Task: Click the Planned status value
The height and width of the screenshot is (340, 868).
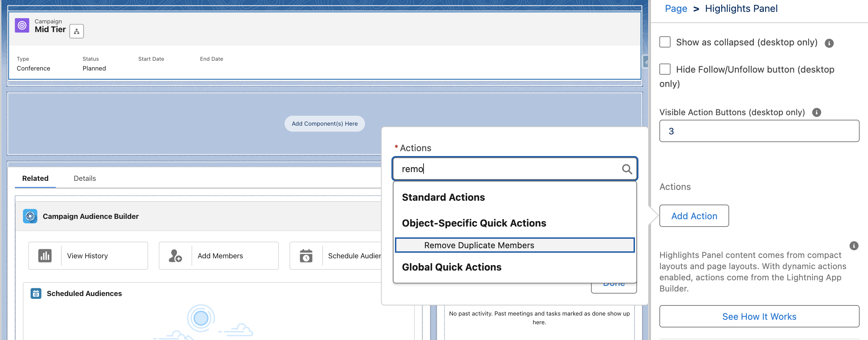Action: click(94, 68)
